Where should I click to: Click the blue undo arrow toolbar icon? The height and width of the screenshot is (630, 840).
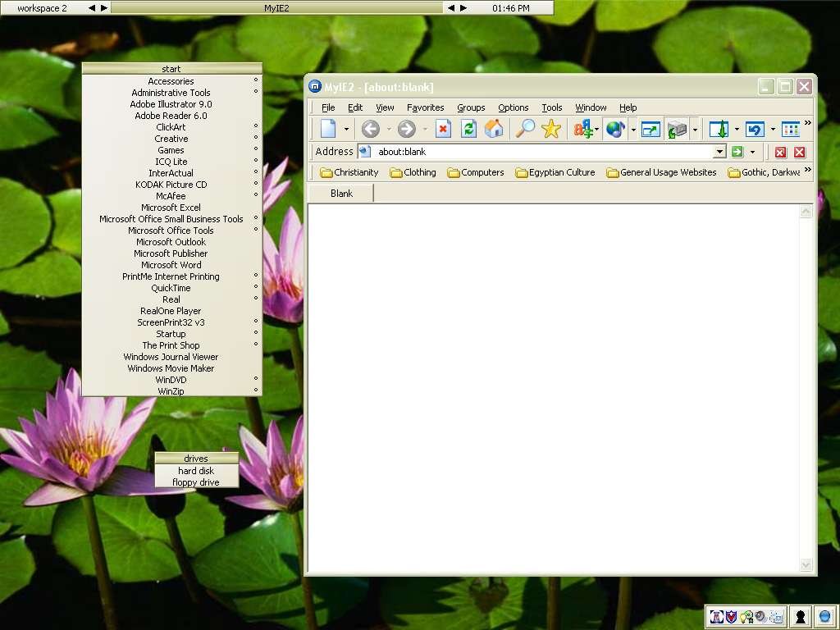coord(755,130)
